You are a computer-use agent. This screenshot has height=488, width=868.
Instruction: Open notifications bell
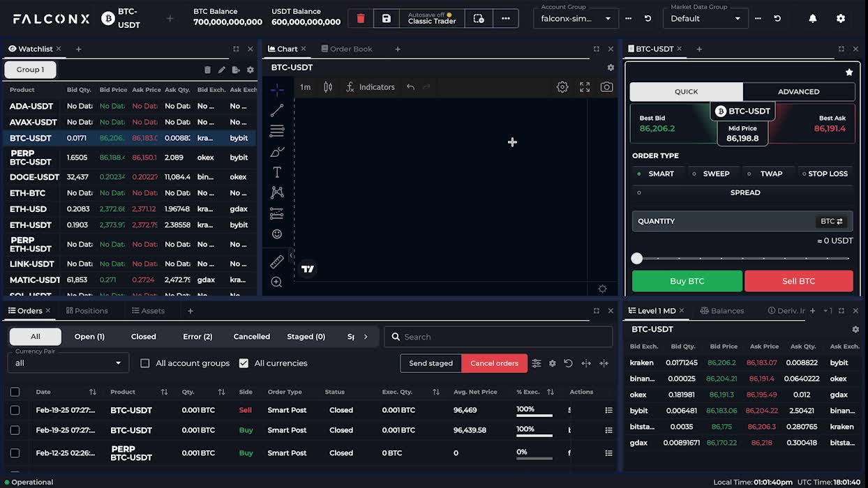[813, 19]
